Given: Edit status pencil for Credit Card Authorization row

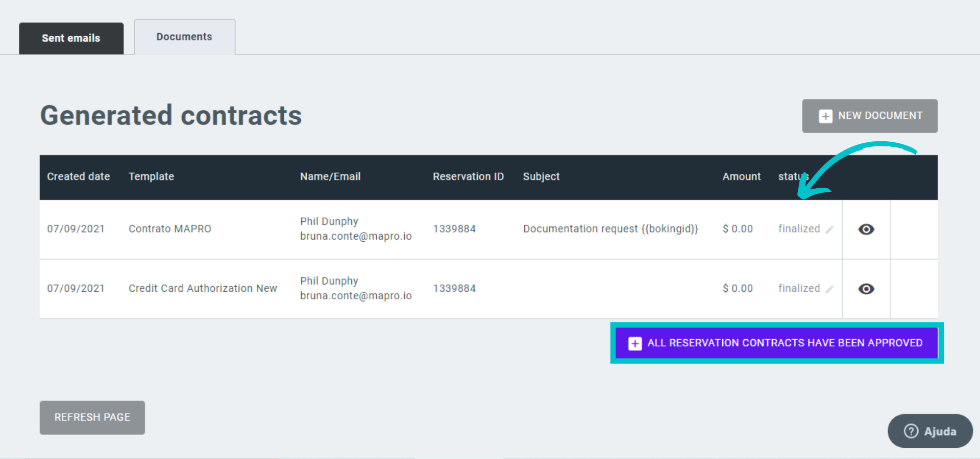Looking at the screenshot, I should [x=829, y=290].
